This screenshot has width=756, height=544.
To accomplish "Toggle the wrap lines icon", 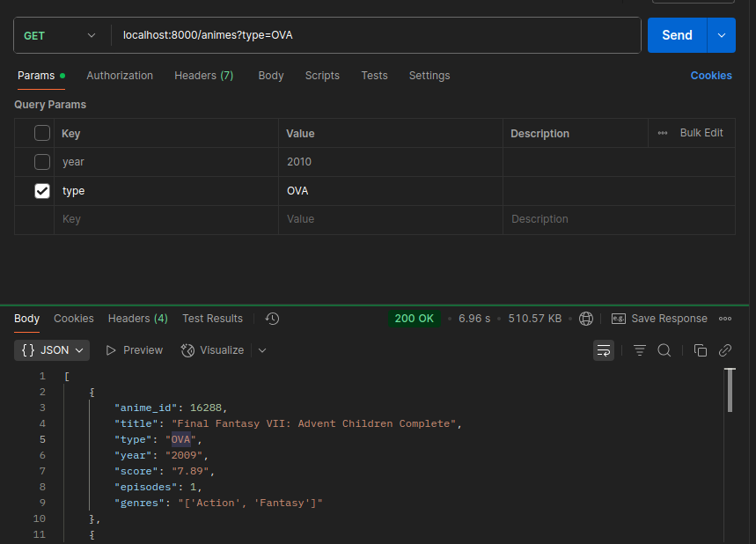I will coord(604,350).
